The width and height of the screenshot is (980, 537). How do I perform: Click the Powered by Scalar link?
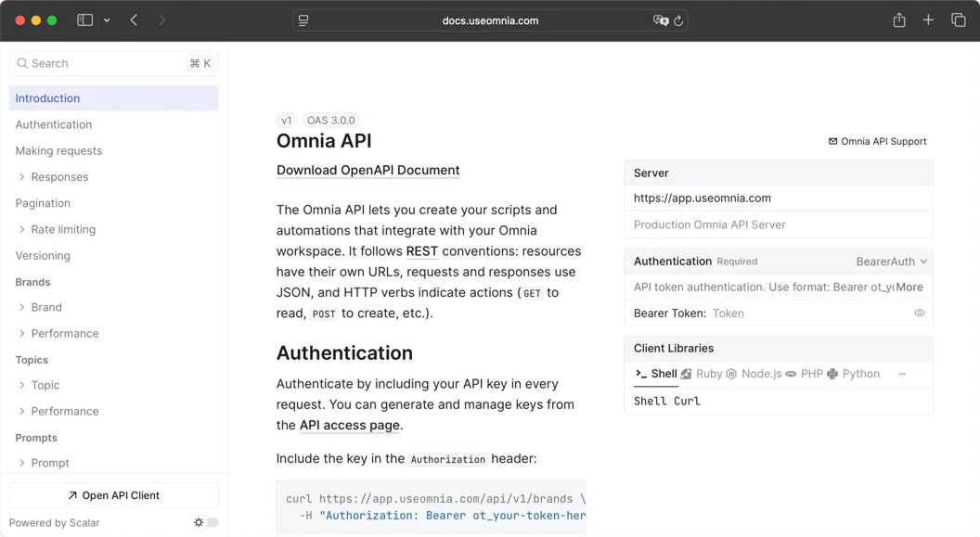(55, 523)
